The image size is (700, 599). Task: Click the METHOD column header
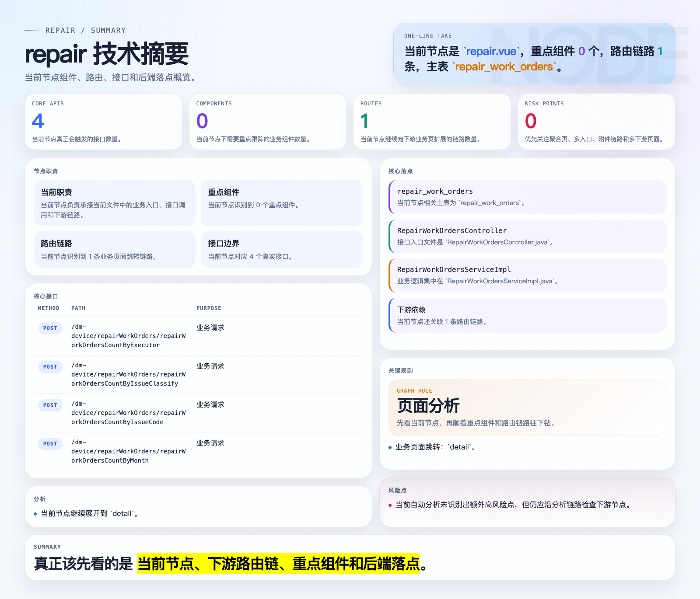point(49,308)
